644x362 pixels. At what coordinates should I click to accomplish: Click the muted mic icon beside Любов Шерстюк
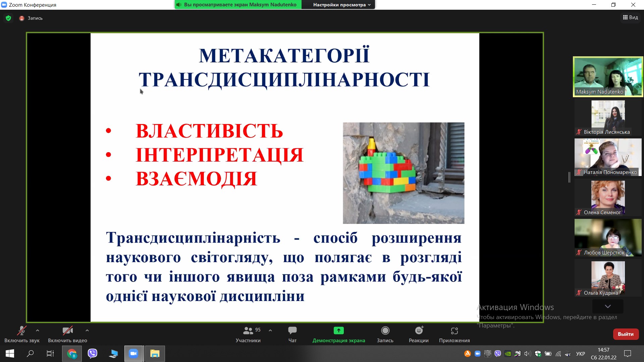coord(579,252)
